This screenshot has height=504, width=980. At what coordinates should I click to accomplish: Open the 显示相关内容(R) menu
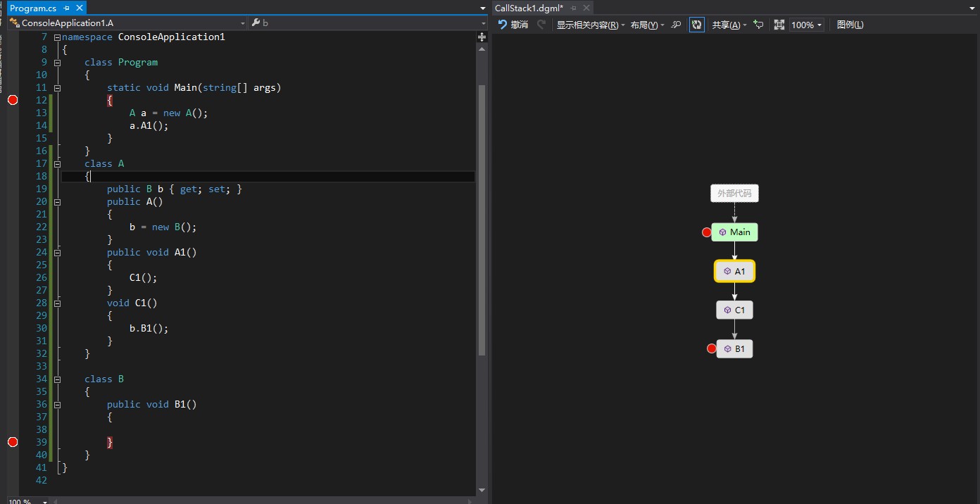click(x=590, y=25)
